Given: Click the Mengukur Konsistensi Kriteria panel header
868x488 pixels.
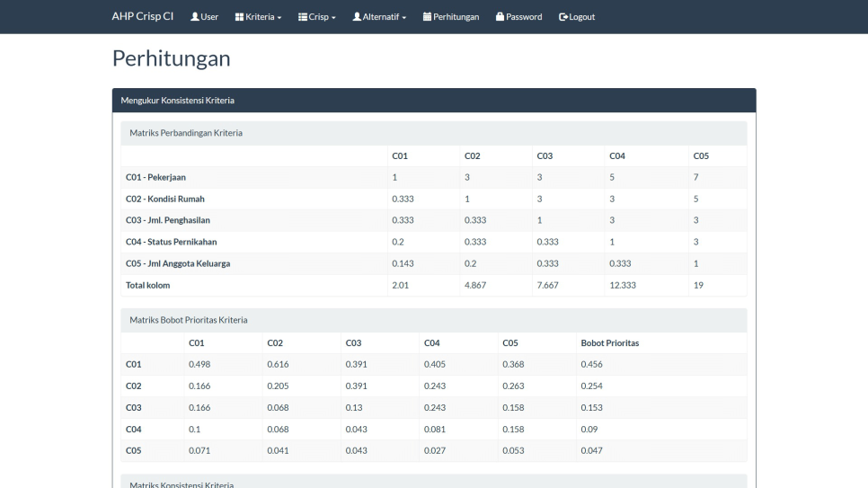Looking at the screenshot, I should [178, 101].
